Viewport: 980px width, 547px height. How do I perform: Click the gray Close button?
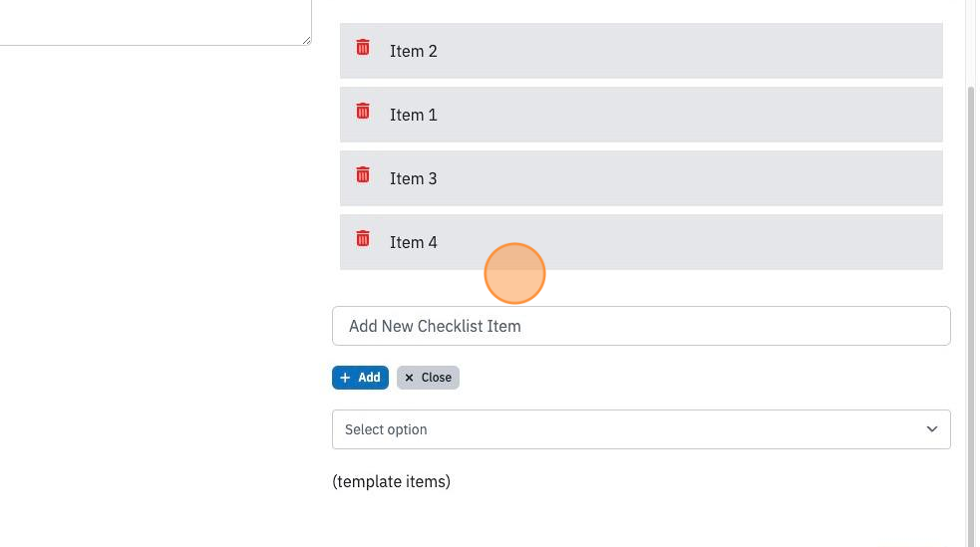(428, 378)
